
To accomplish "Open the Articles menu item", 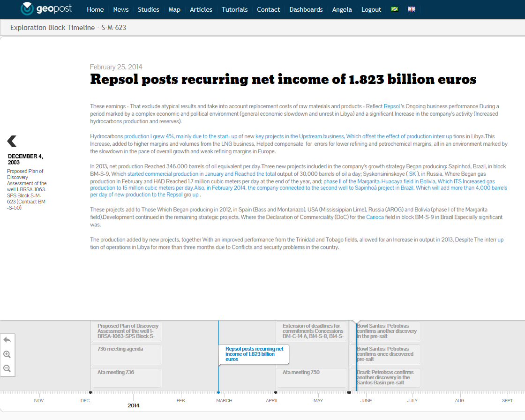I will pyautogui.click(x=201, y=9).
